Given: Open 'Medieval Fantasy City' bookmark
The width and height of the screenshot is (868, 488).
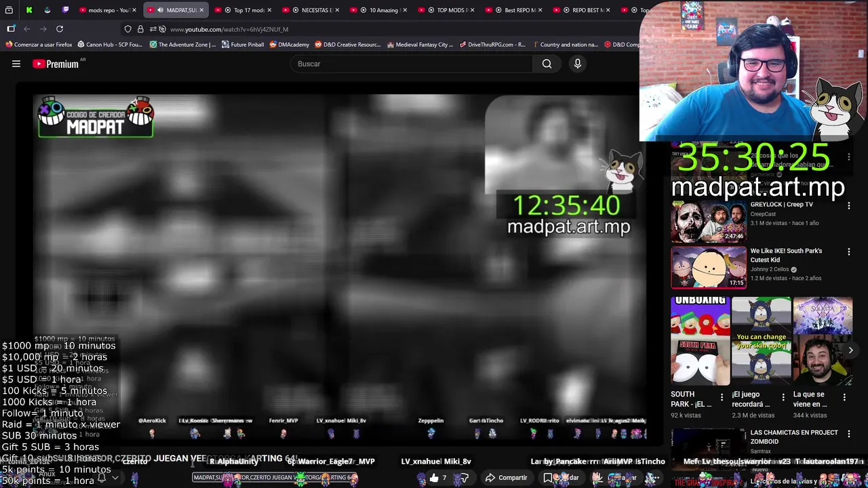Looking at the screenshot, I should click(x=420, y=45).
